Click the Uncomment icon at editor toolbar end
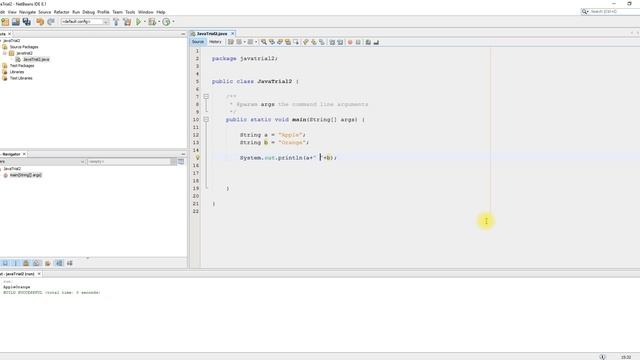Viewport: 640px width, 360px height. [376, 42]
